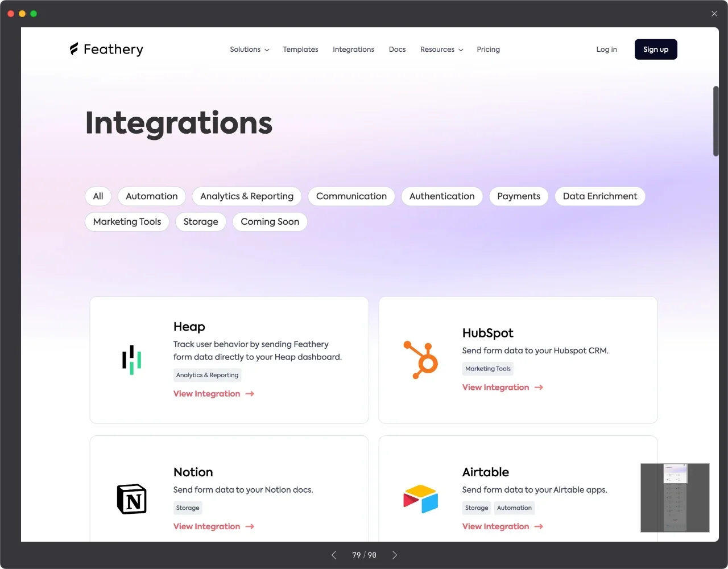The image size is (728, 569).
Task: Select the Payments filter pill
Action: coord(518,196)
